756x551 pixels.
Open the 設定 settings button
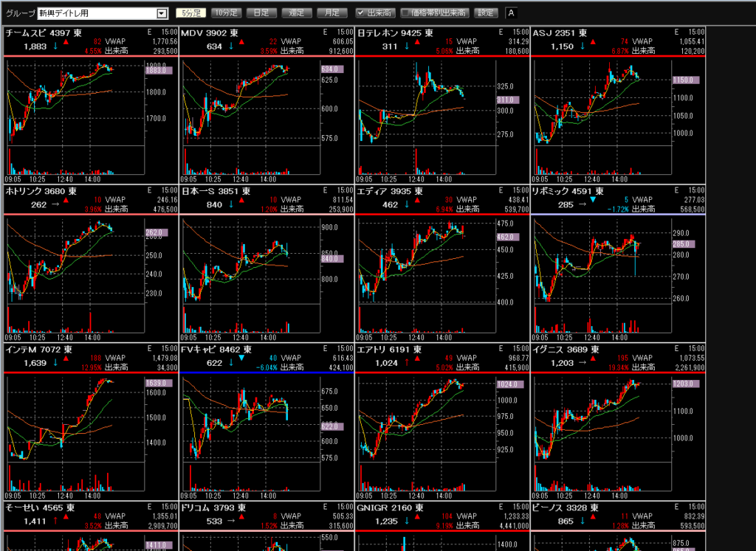(486, 13)
